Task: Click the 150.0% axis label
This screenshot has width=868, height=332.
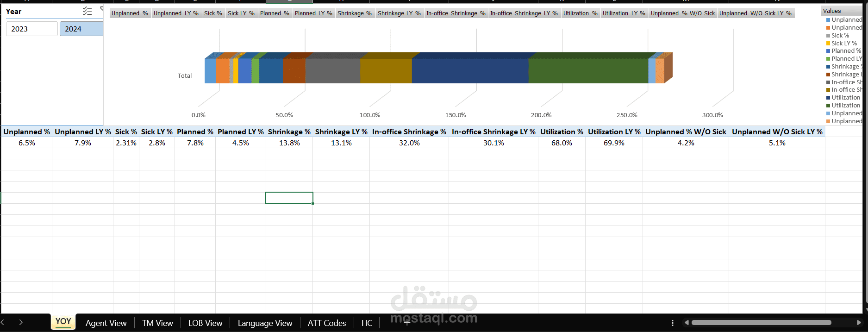Action: (456, 115)
